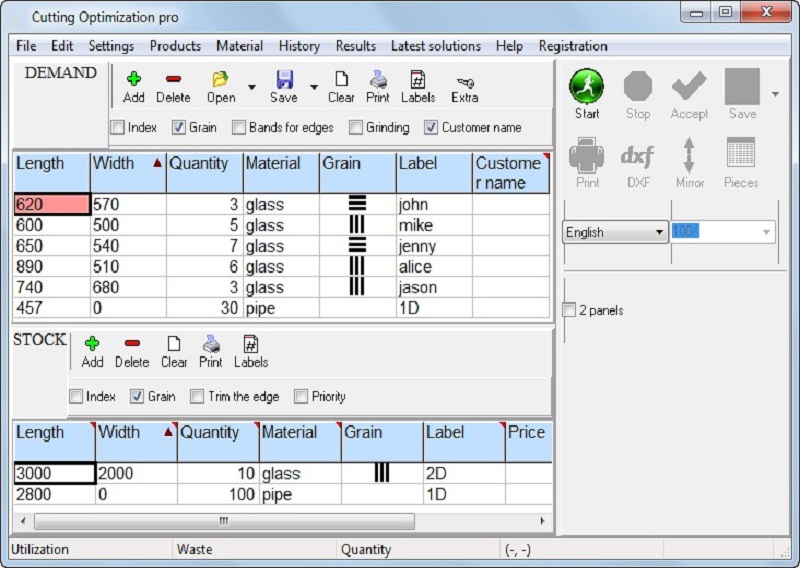Image resolution: width=800 pixels, height=568 pixels.
Task: Enable the Demand Index checkbox
Action: click(x=117, y=127)
